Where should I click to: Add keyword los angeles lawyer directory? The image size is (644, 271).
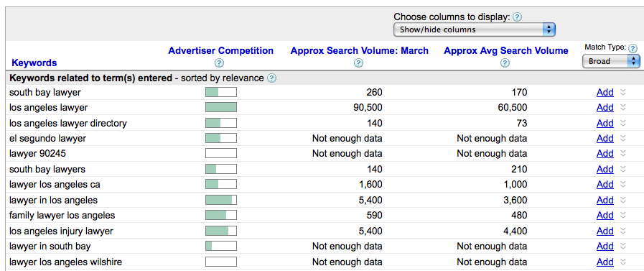pos(605,123)
